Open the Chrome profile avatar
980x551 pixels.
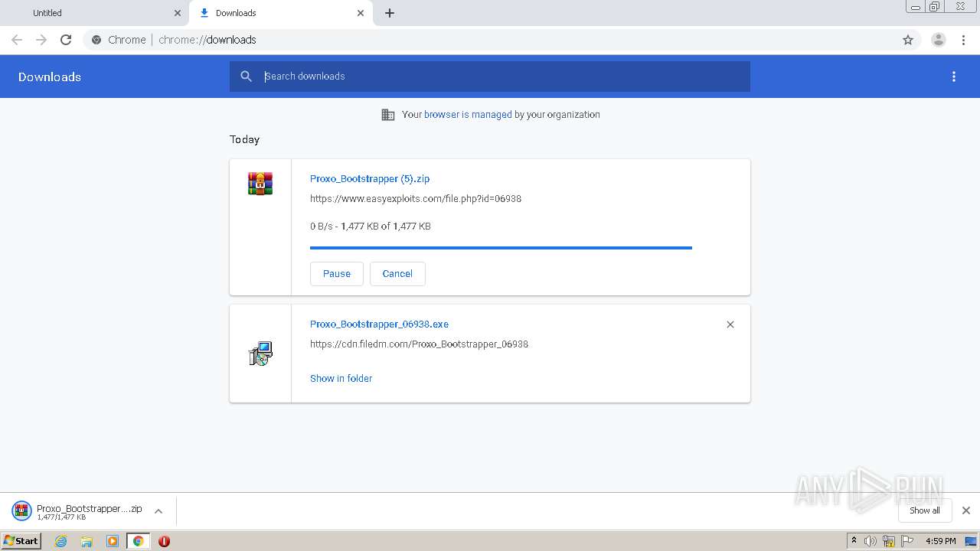coord(939,40)
